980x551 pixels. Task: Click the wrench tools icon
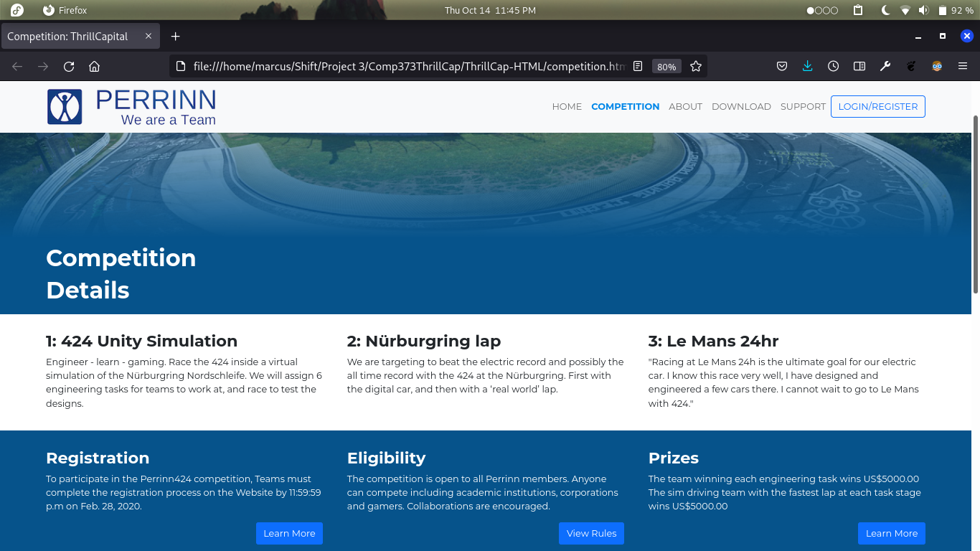885,66
